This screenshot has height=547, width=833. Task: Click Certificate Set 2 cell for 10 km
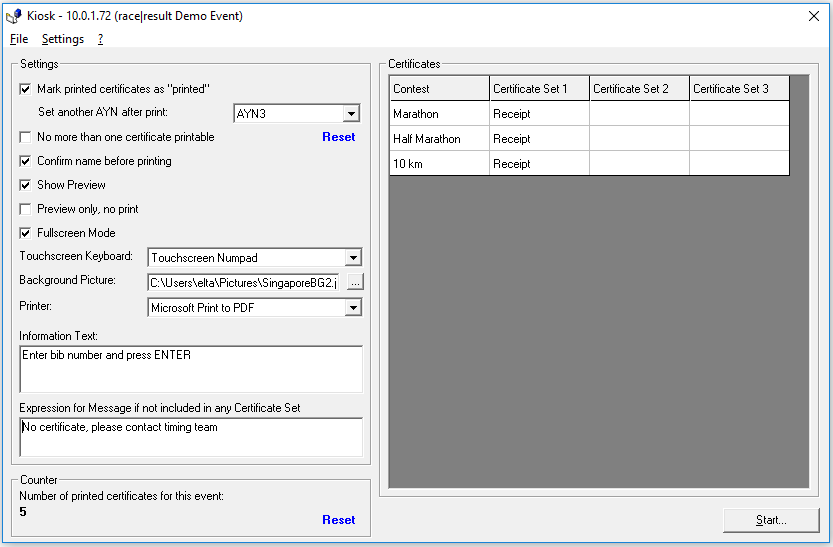(x=640, y=164)
